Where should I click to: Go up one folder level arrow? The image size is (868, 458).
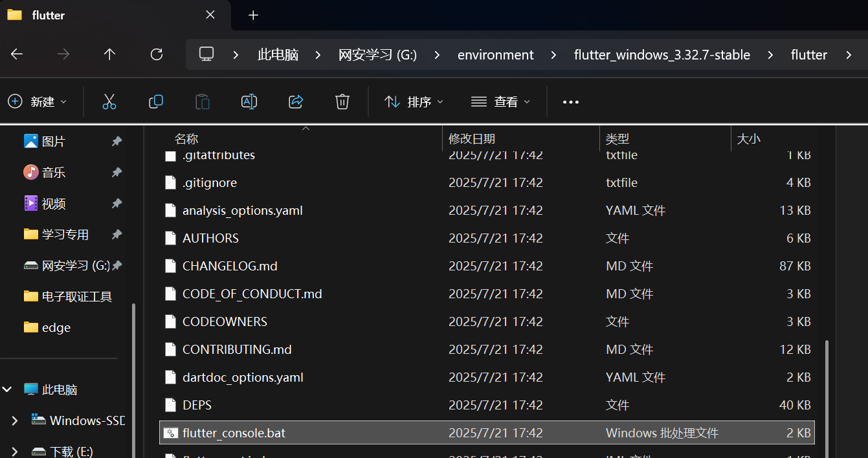[109, 55]
